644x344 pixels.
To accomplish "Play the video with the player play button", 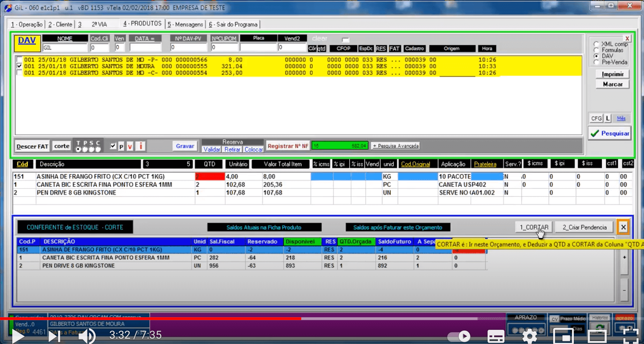I will tap(18, 336).
